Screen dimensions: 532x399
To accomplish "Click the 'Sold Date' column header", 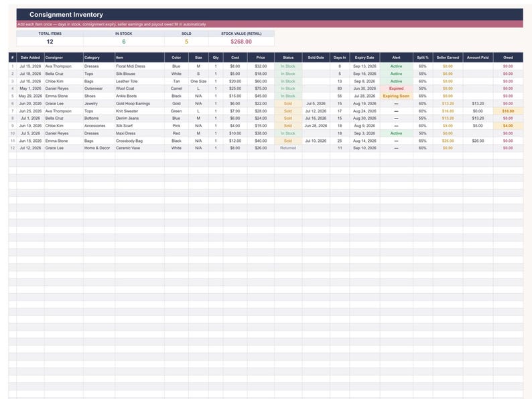I will pyautogui.click(x=316, y=58).
